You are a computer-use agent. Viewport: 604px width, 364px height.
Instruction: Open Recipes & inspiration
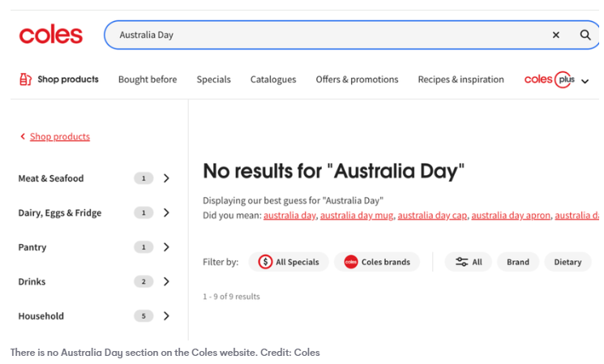460,79
